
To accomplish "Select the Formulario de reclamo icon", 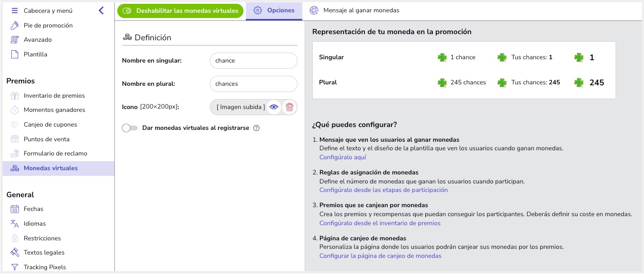I will point(15,153).
